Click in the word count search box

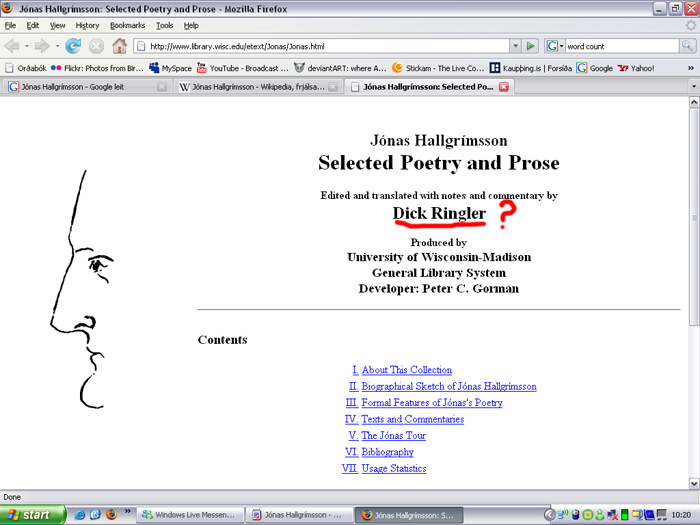click(622, 46)
